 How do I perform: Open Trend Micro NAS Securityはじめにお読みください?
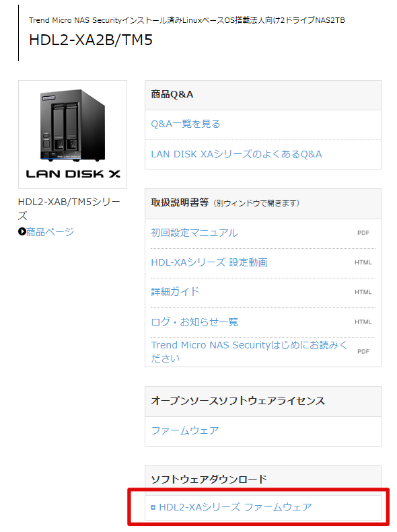(249, 352)
